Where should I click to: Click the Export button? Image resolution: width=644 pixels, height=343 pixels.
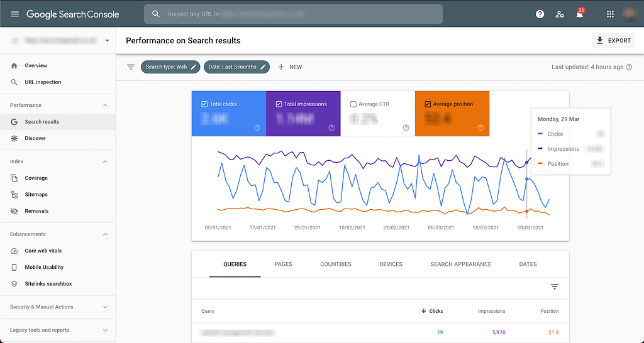[x=613, y=41]
